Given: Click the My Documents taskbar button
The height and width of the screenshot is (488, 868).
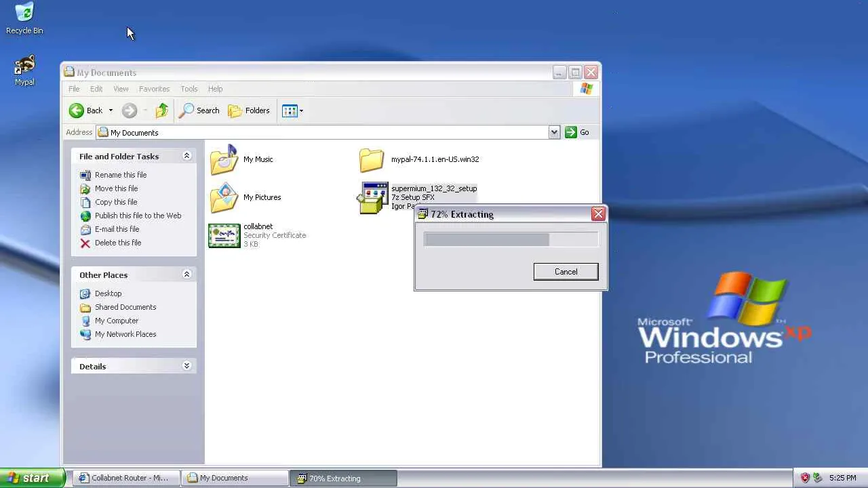Looking at the screenshot, I should tap(235, 478).
